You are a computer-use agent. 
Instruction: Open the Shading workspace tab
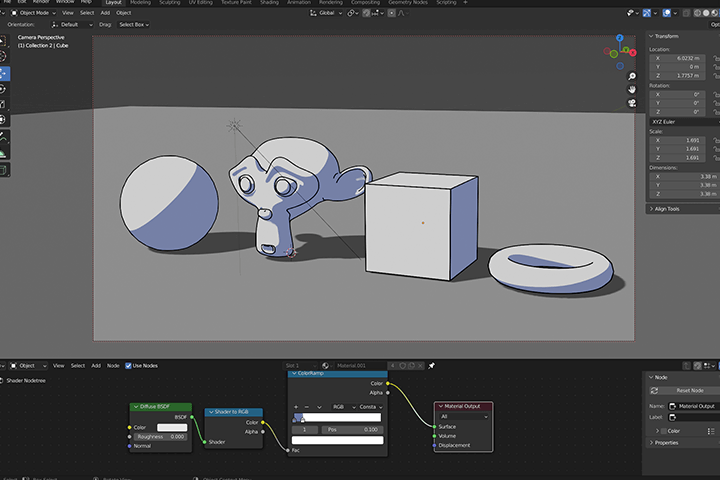[x=269, y=2]
